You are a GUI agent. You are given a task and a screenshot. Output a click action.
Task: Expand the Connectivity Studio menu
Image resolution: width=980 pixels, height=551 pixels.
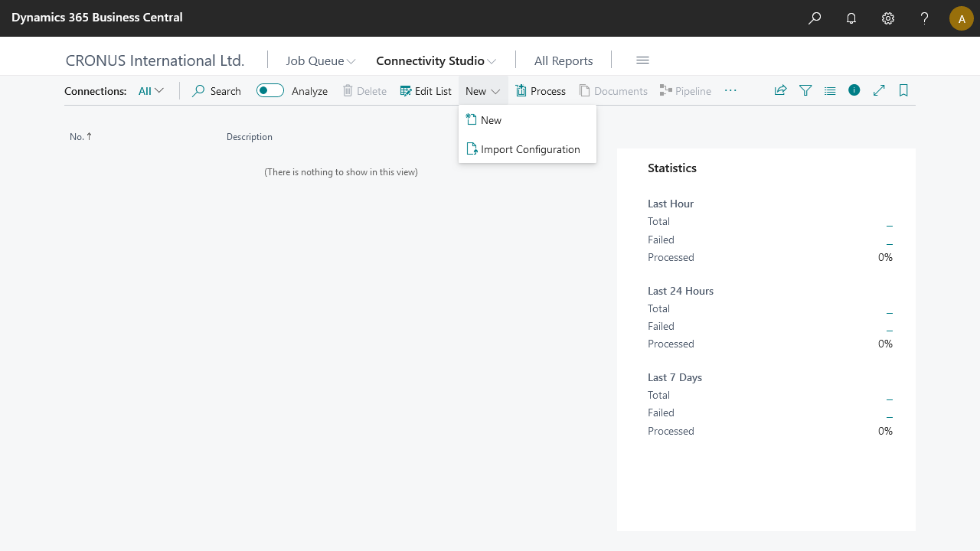pyautogui.click(x=436, y=60)
